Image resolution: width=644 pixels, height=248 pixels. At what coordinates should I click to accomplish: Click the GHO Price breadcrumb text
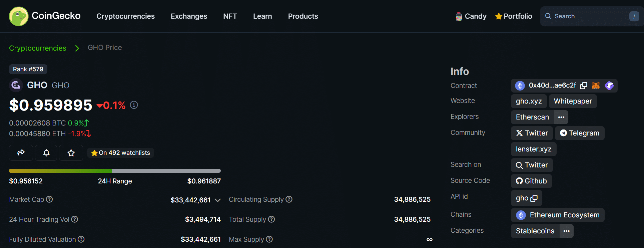pyautogui.click(x=105, y=48)
